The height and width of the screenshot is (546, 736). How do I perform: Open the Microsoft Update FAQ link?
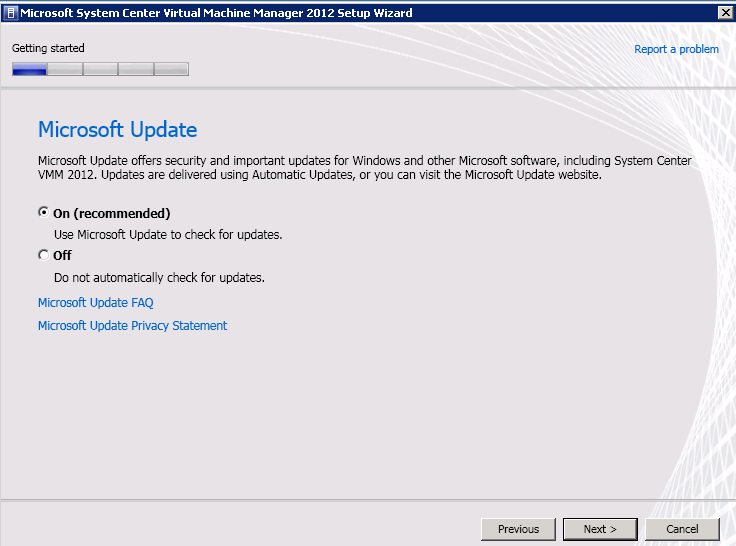(x=96, y=303)
